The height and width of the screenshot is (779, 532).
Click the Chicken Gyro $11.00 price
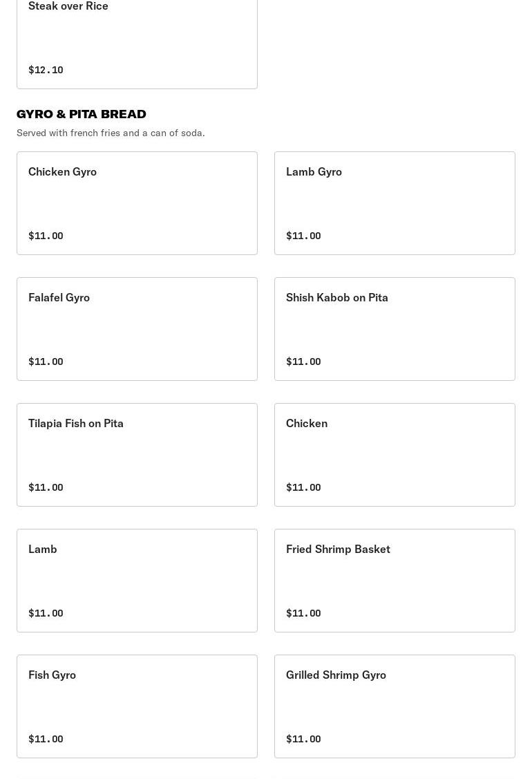click(x=46, y=236)
